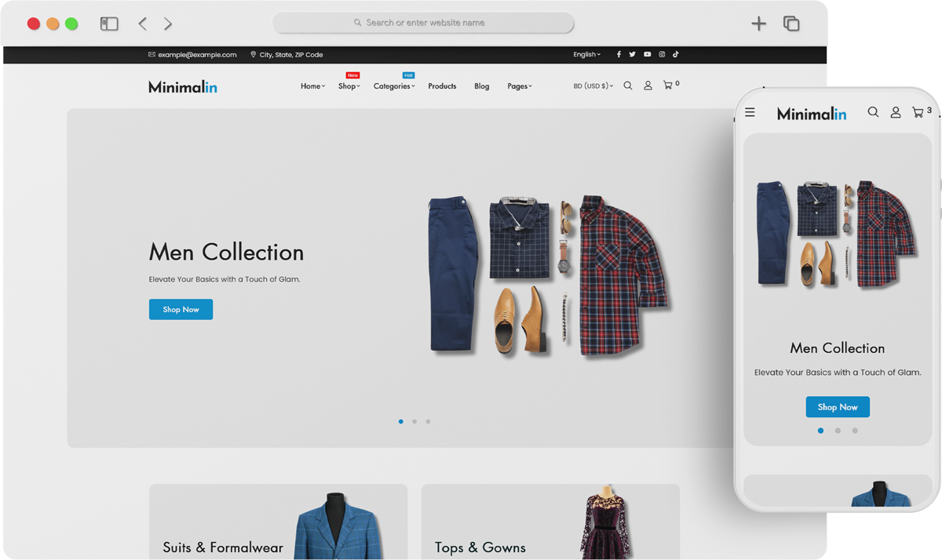
Task: Open the Suits & Formalwear category card
Action: tap(279, 522)
